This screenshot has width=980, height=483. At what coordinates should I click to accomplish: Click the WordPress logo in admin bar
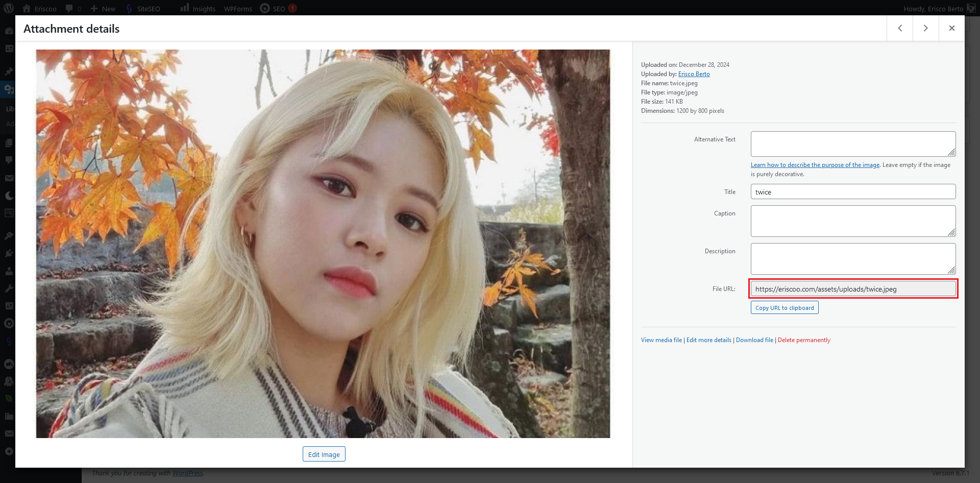tap(9, 8)
